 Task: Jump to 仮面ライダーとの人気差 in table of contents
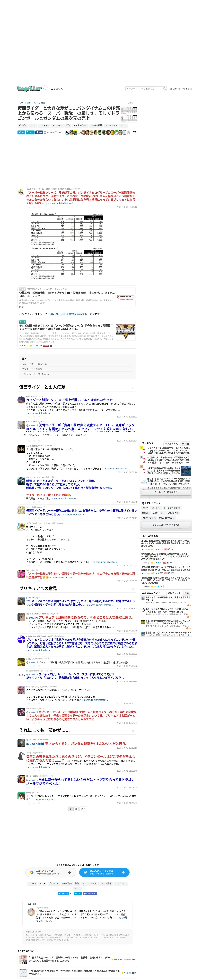coord(34,364)
